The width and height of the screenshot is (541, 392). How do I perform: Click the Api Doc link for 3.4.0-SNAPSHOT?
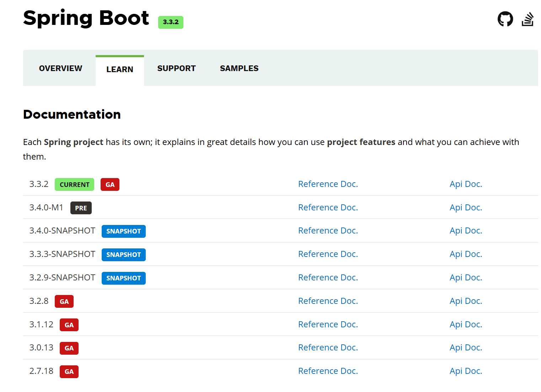coord(466,230)
